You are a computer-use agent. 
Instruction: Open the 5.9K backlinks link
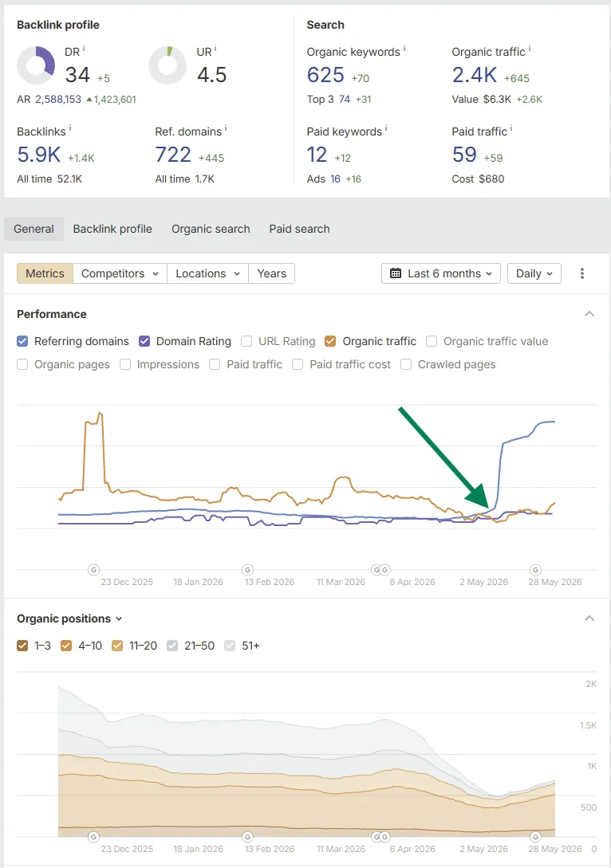coord(39,155)
